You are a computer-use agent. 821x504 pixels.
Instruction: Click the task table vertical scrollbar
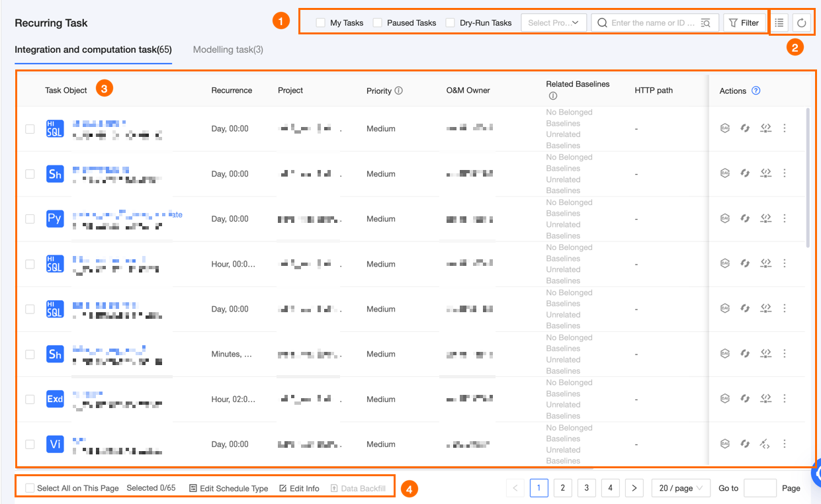tap(807, 177)
